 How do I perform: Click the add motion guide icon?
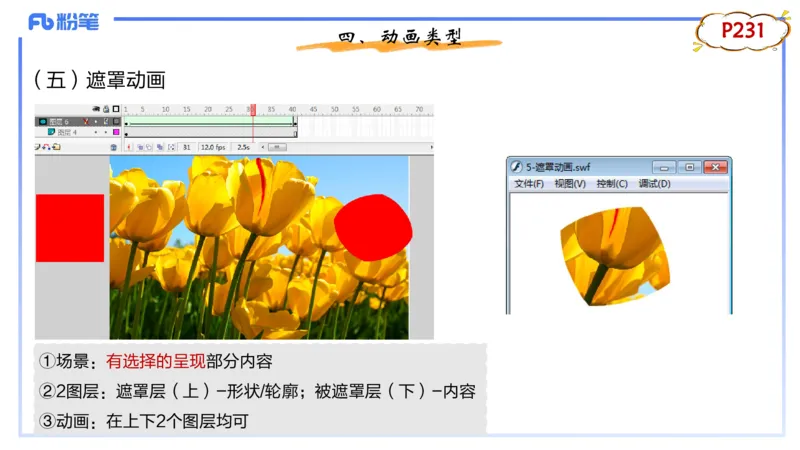[46, 147]
